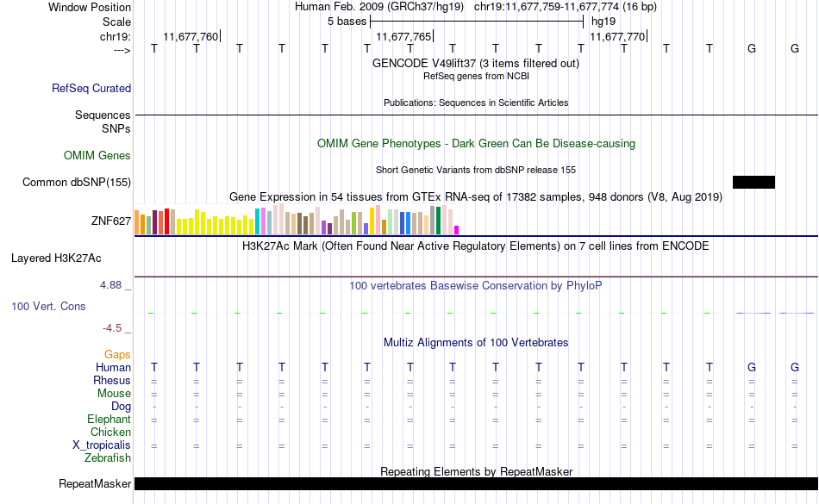Viewport: 819px width, 504px height.
Task: Click the black RepeatMasker element bar
Action: (477, 483)
